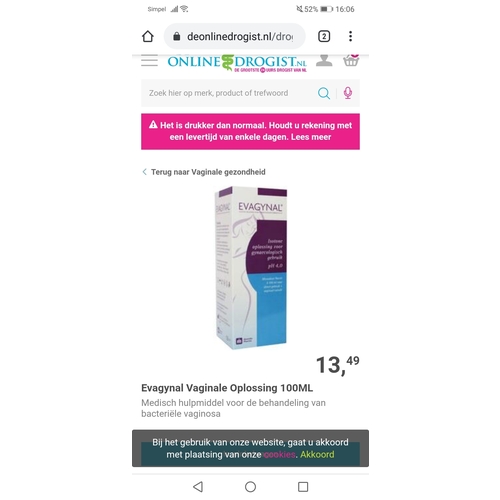The width and height of the screenshot is (500, 500).
Task: Tap the browser home icon
Action: 148,36
